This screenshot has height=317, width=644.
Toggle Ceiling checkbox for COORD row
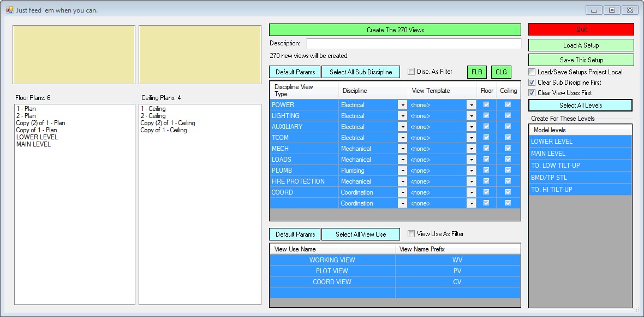tap(508, 192)
